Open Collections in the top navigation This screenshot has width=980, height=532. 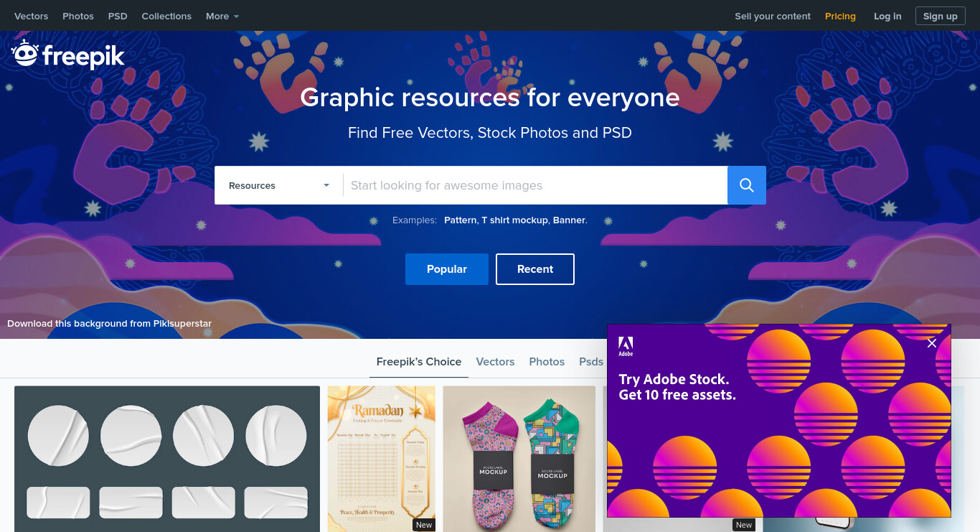point(166,16)
